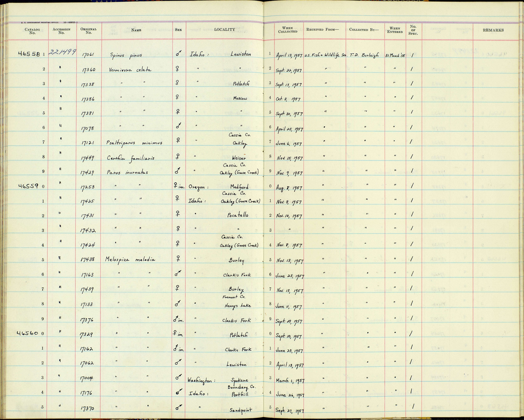This screenshot has width=524, height=420.
Task: Select catalog number 46559
Action: 28,186
